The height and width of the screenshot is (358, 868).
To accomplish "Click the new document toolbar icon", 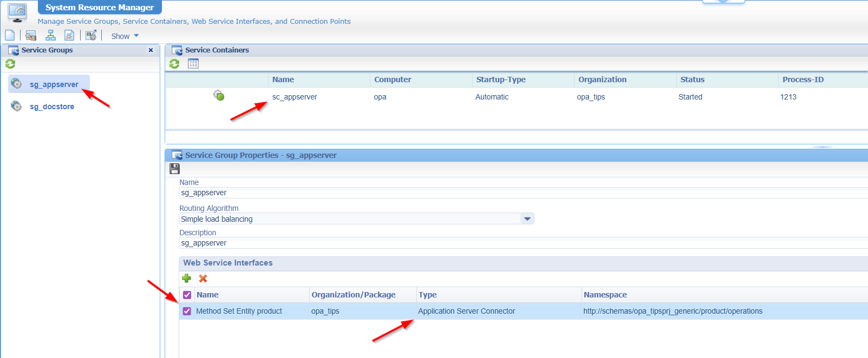I will [x=10, y=36].
